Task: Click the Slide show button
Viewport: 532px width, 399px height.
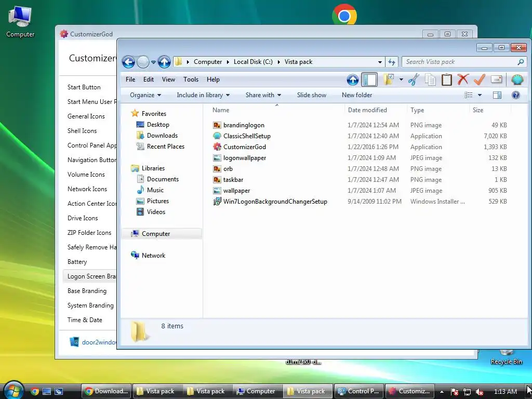Action: click(312, 95)
